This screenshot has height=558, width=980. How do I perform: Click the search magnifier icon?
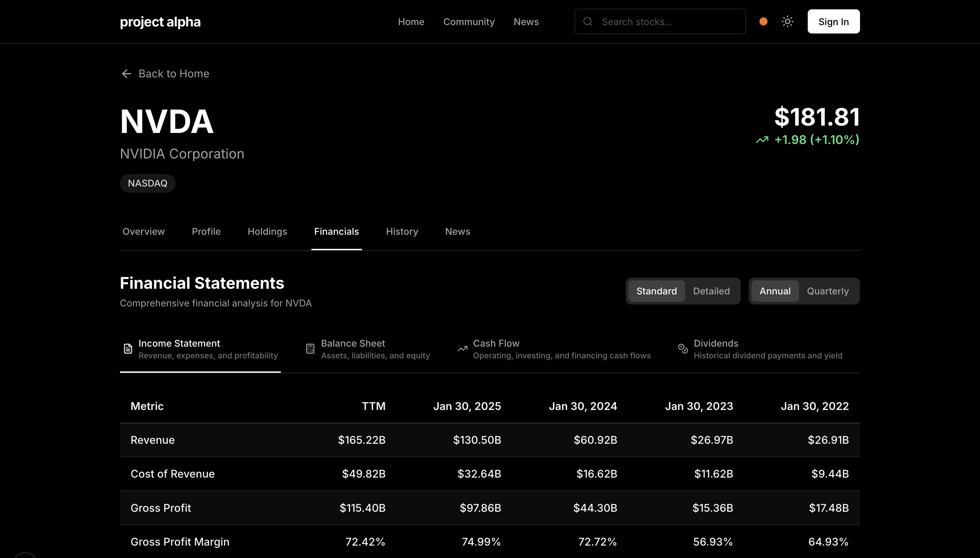(588, 22)
